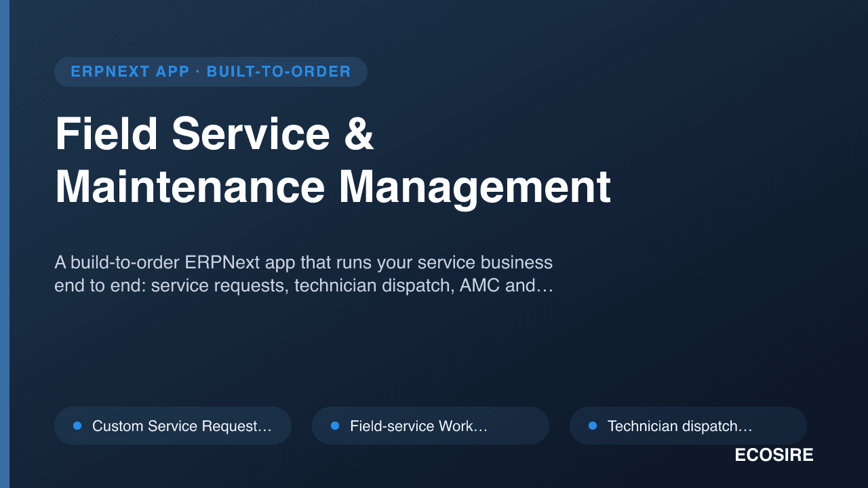Click the description starting 'A build-to-order ERPNext app'
The image size is (868, 488).
point(304,274)
